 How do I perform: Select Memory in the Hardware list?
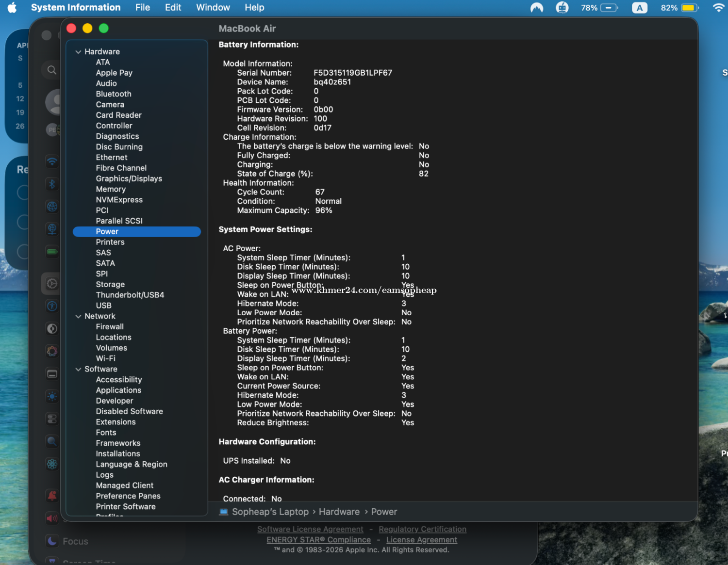(x=111, y=189)
